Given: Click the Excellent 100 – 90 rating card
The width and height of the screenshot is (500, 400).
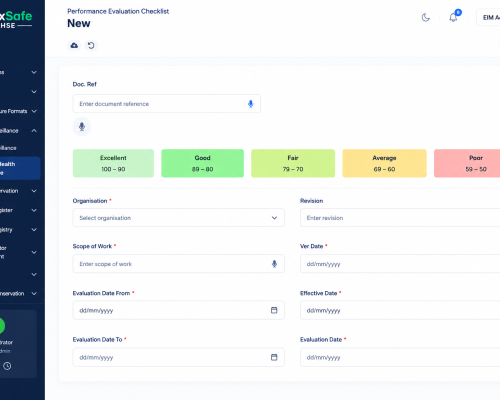Looking at the screenshot, I should pyautogui.click(x=113, y=163).
